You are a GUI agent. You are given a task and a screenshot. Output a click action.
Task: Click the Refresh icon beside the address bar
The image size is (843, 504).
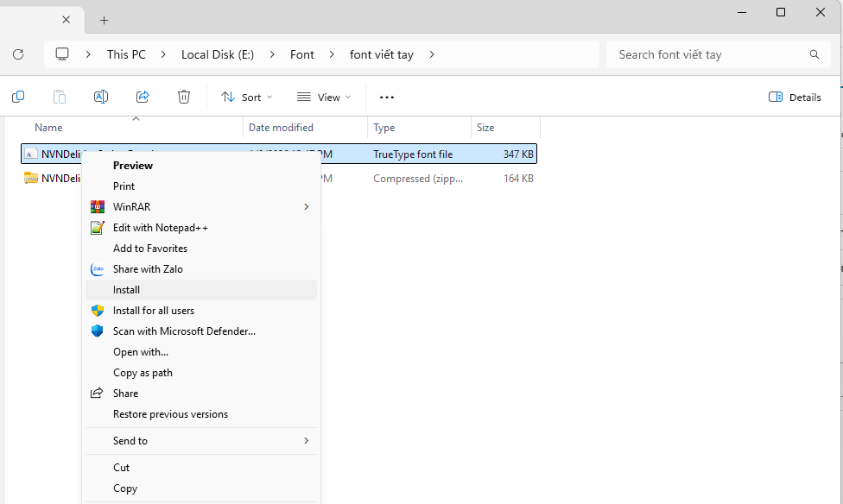pyautogui.click(x=18, y=54)
